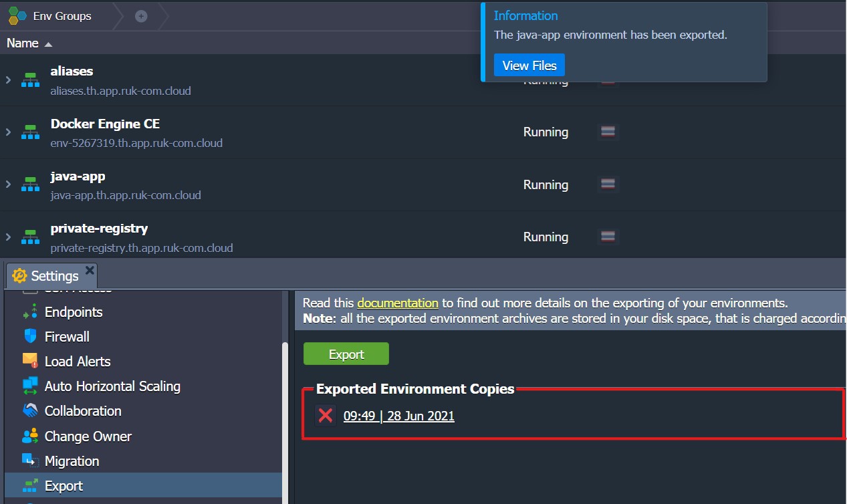Viewport: 847px width, 504px height.
Task: Click java-app.th.app.ruk-com.cloud domain
Action: (126, 196)
